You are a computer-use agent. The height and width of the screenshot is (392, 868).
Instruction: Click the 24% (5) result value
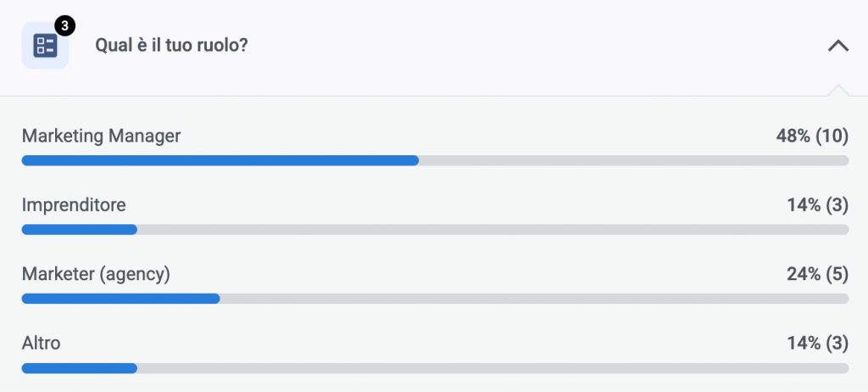[x=817, y=274]
